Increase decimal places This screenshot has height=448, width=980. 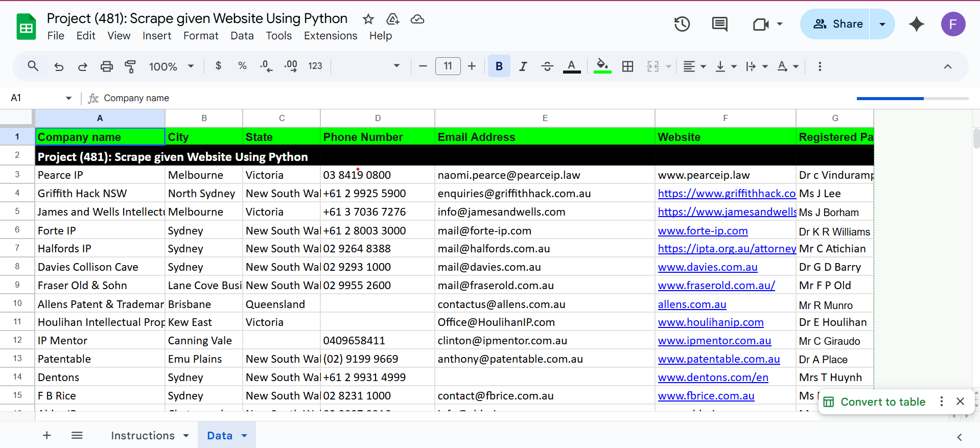291,66
